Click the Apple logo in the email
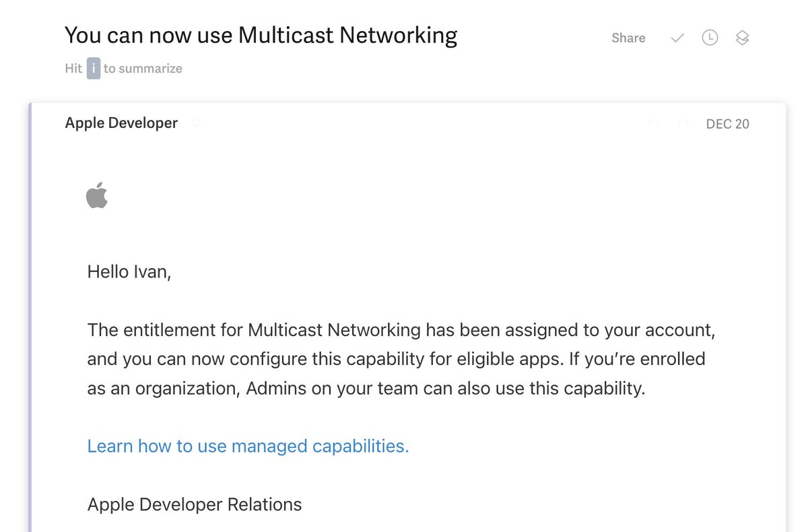This screenshot has width=808, height=532. (97, 195)
